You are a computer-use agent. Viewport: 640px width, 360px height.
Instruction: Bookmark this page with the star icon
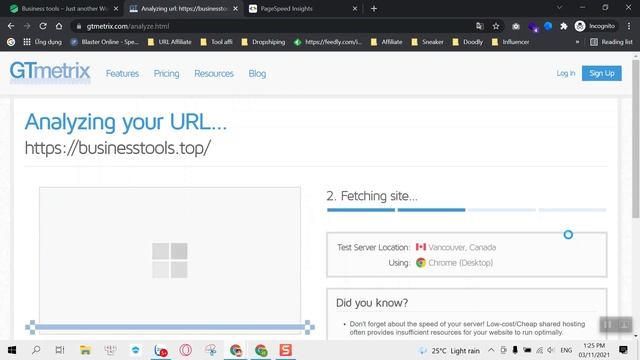coord(496,26)
